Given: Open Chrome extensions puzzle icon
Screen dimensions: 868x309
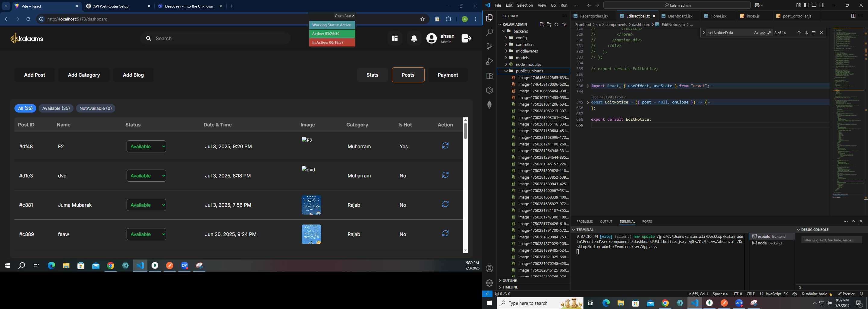Looking at the screenshot, I should coord(449,19).
